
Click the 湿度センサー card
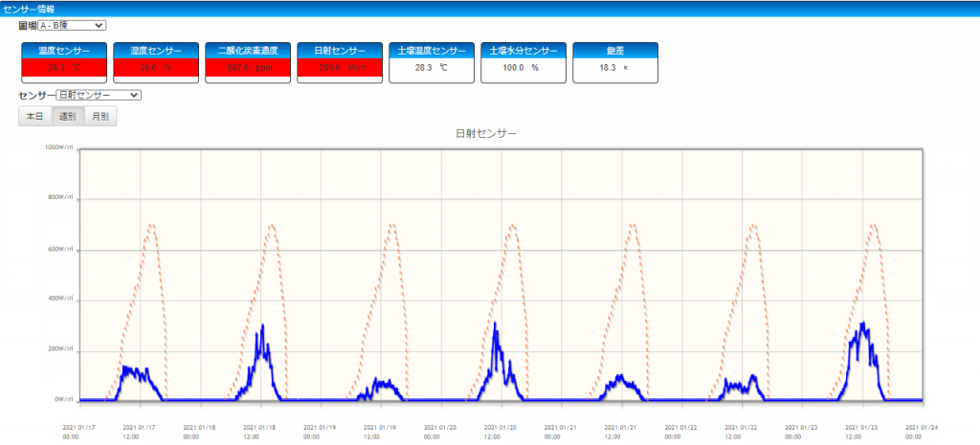coord(156,63)
